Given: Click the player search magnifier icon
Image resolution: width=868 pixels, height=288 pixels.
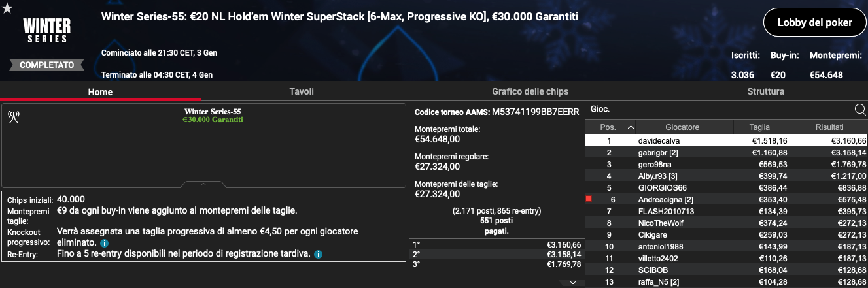Looking at the screenshot, I should 860,109.
